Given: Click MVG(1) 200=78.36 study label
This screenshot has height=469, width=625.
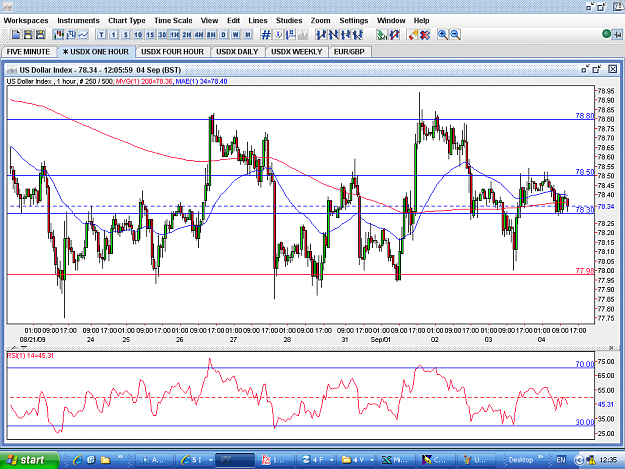Looking at the screenshot, I should pos(144,81).
